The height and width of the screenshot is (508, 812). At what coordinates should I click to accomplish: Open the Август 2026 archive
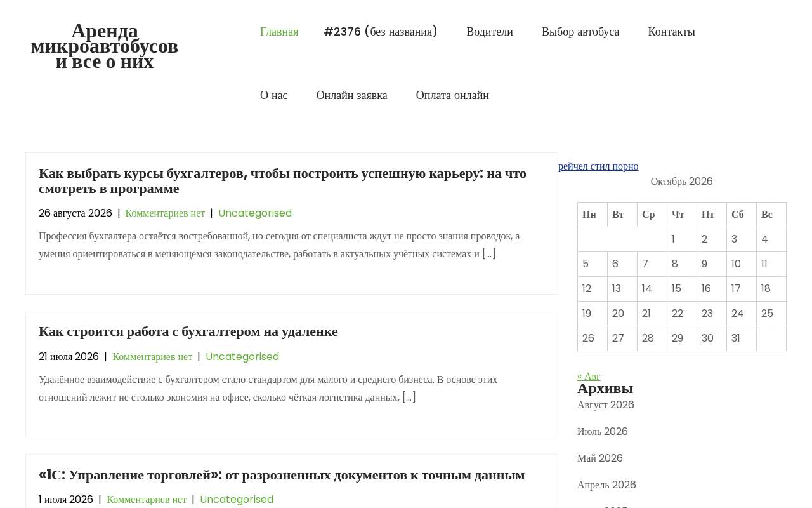point(606,405)
